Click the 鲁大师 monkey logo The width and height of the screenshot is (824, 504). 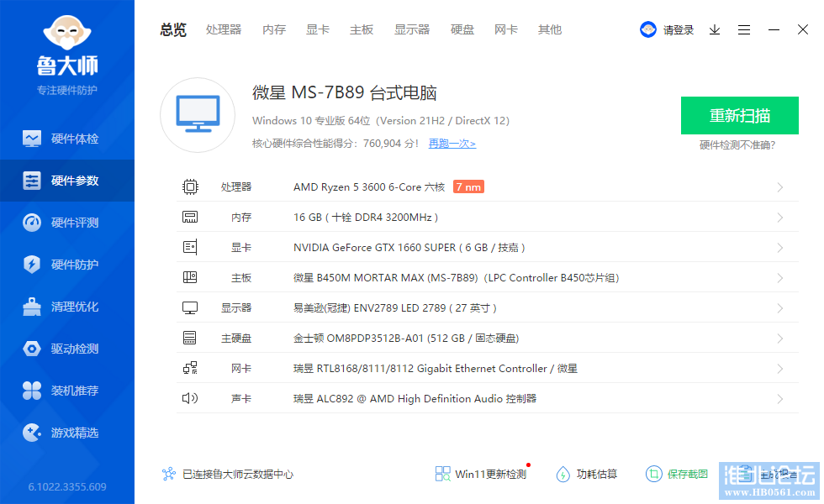pos(67,33)
